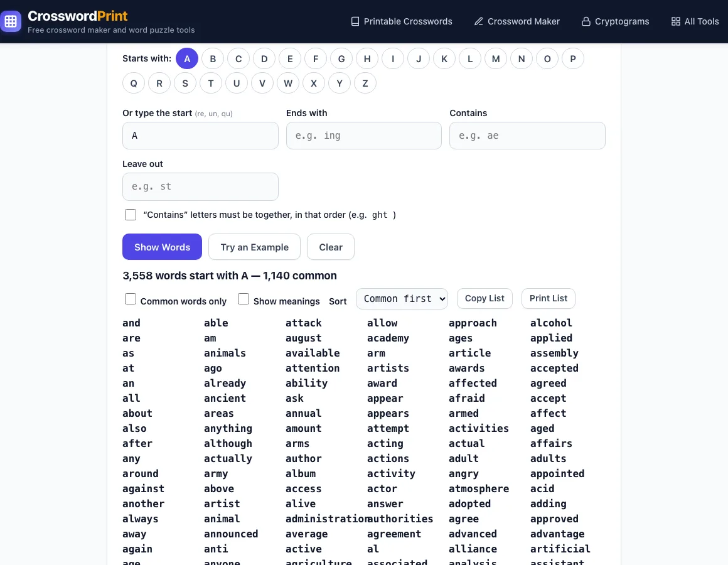Click the Try an Example button
Viewport: 728px width, 565px height.
tap(254, 247)
